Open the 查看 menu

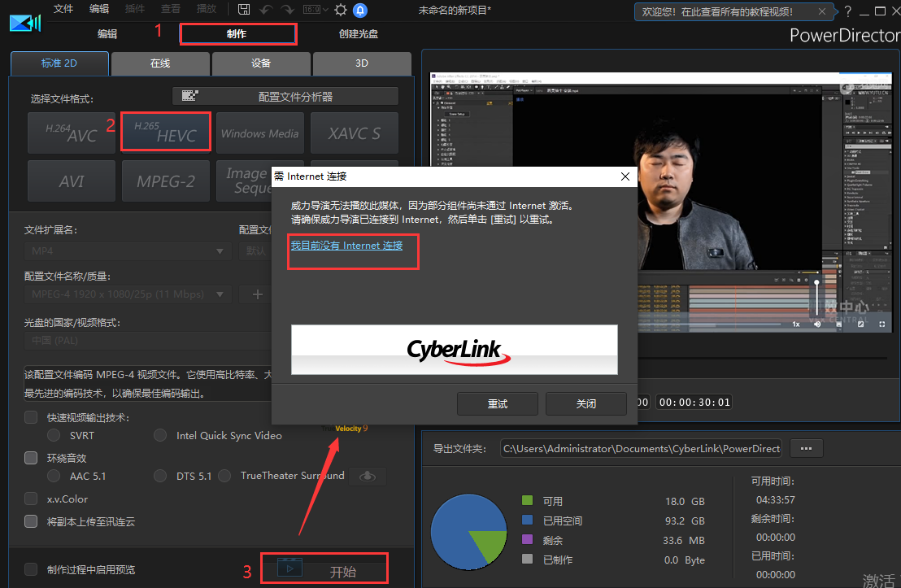pos(171,9)
